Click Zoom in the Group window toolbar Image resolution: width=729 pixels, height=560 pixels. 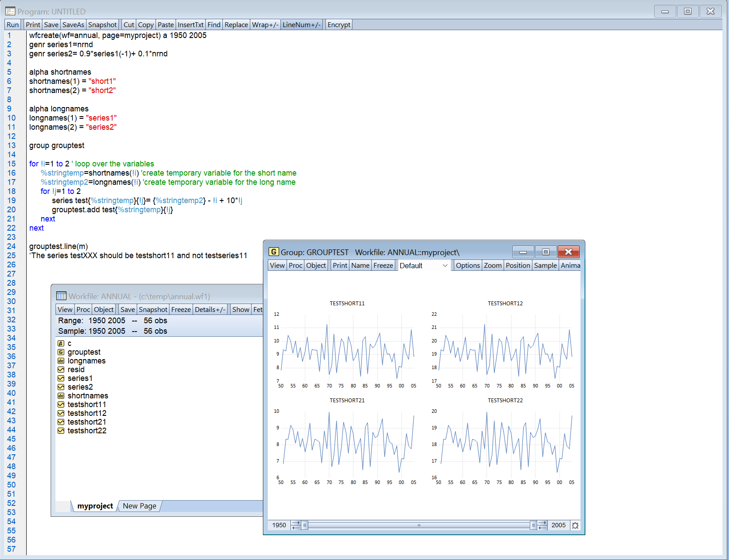click(x=493, y=266)
